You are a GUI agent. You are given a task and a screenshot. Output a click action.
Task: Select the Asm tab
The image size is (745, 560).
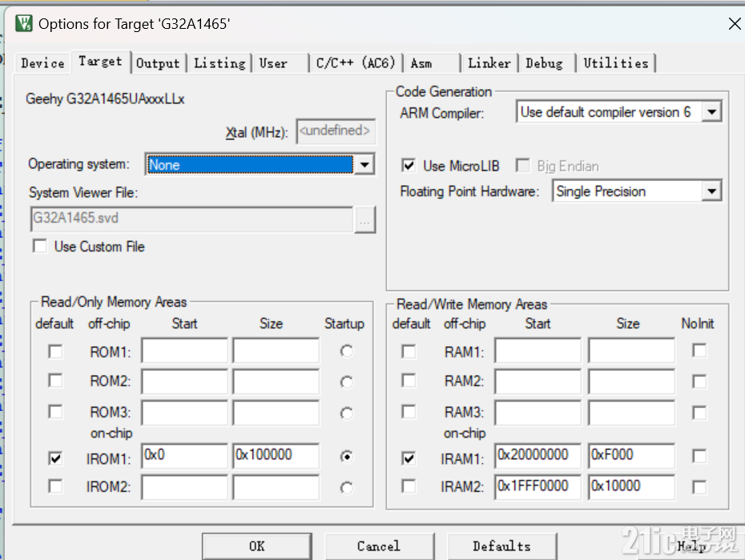point(432,62)
